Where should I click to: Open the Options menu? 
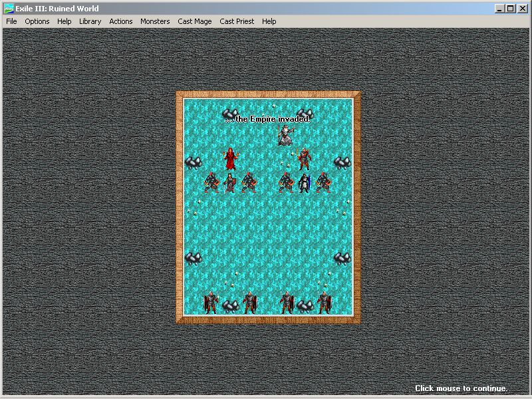(37, 21)
